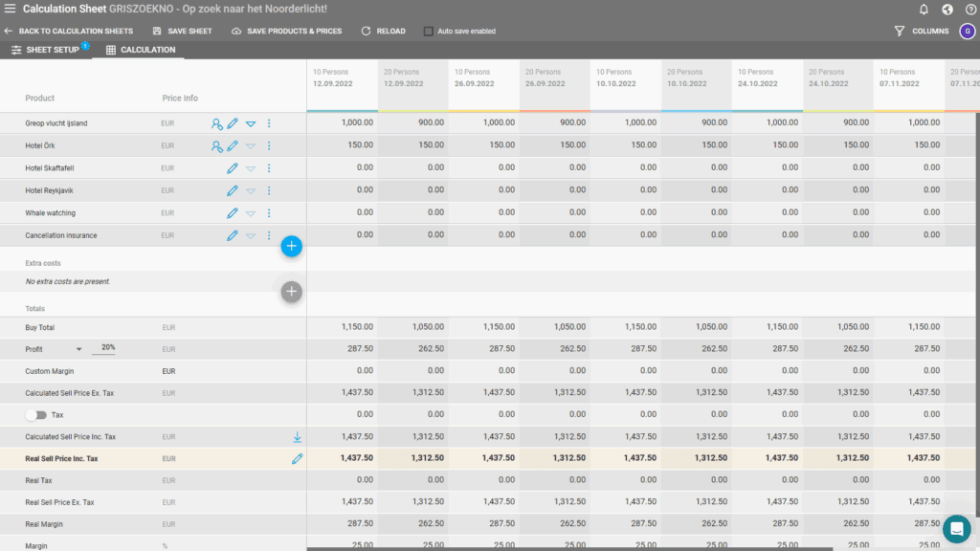Click the profit percentage input field
Screen dimensions: 980x551
(104, 348)
